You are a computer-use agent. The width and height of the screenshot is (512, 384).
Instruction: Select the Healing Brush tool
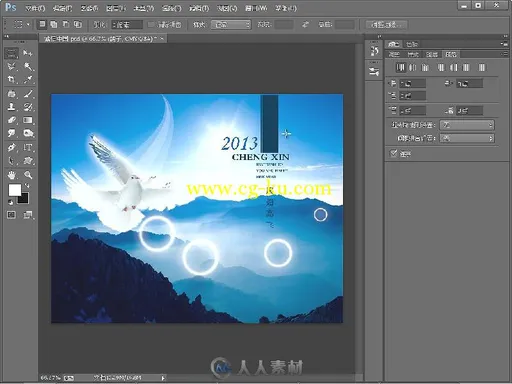[11, 94]
